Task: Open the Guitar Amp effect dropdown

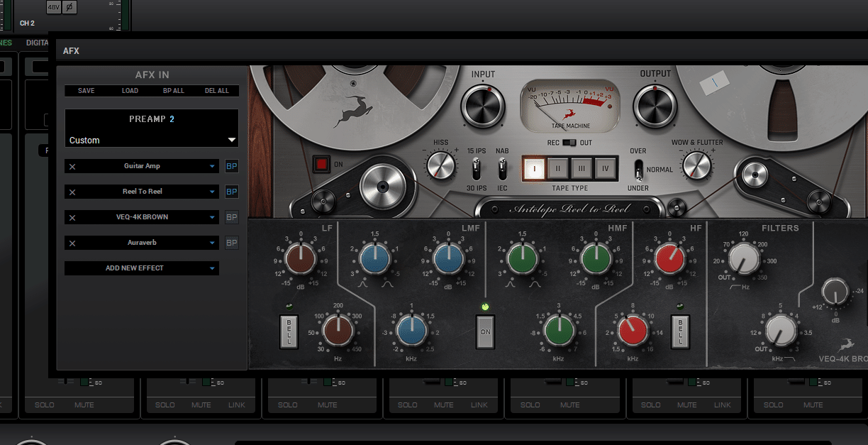Action: pos(142,166)
